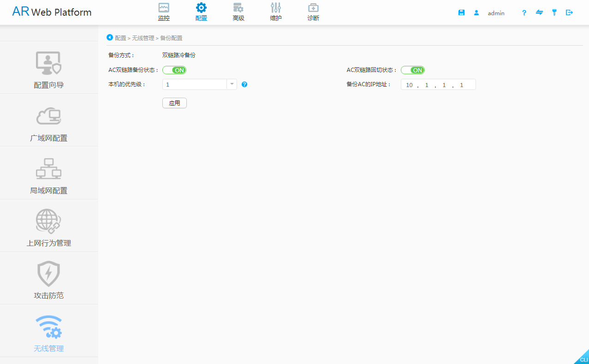Viewport: 589px width, 364px height.
Task: Open the admin user menu
Action: coord(496,13)
